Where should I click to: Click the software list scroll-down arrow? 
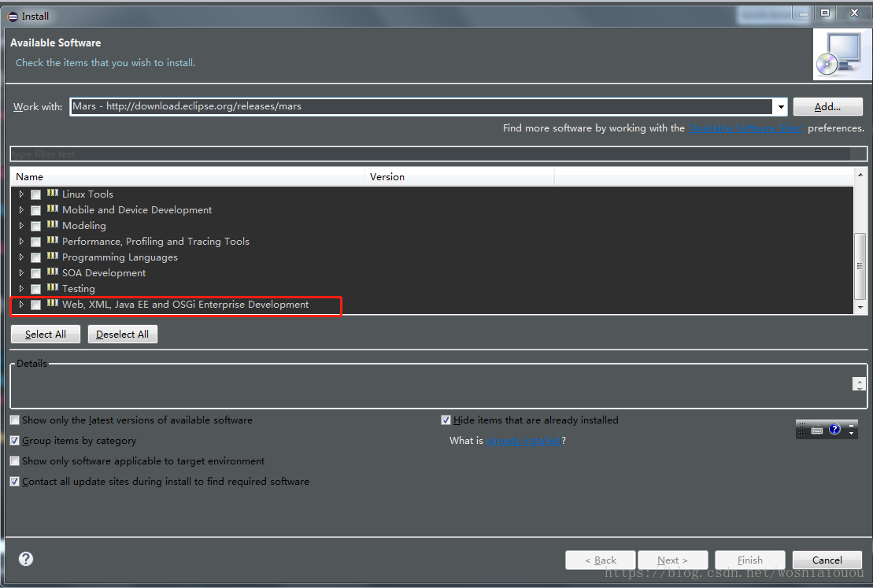[x=860, y=307]
